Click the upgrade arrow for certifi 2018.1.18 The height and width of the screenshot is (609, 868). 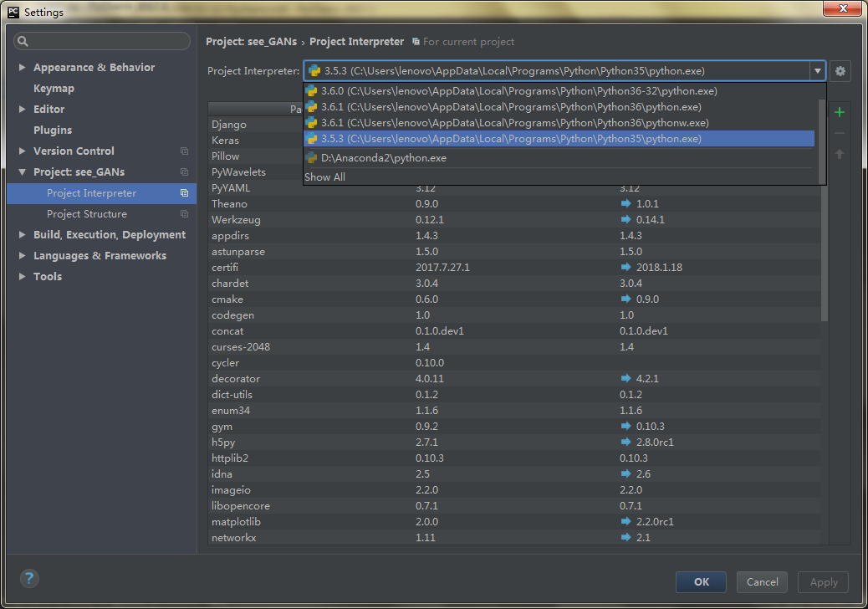pyautogui.click(x=626, y=268)
